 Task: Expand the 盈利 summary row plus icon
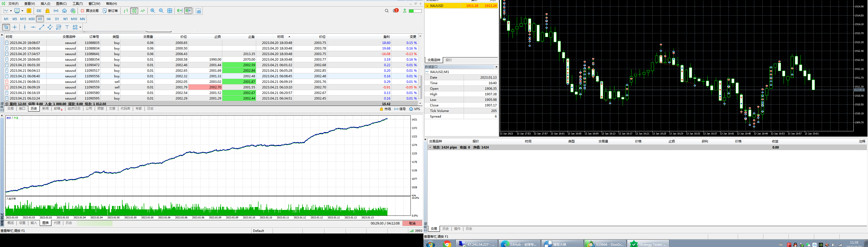(6, 104)
